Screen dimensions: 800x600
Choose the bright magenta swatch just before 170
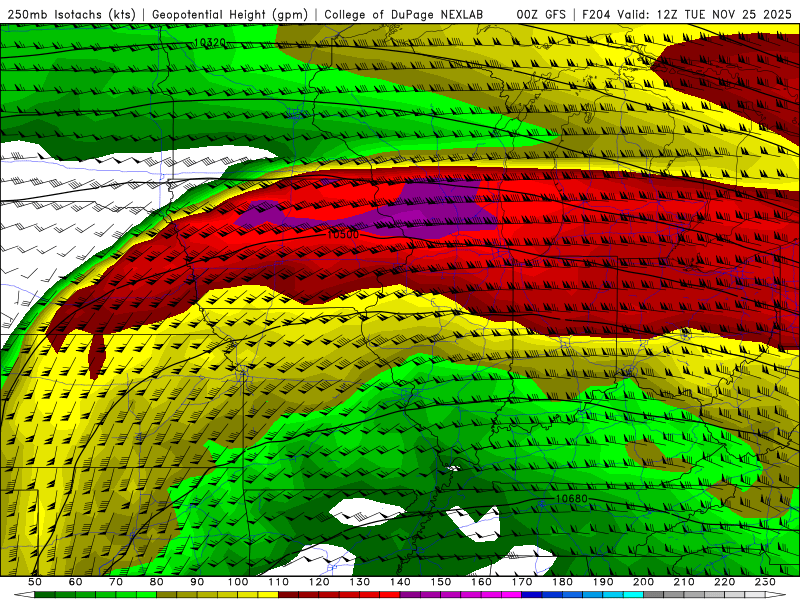pos(511,594)
